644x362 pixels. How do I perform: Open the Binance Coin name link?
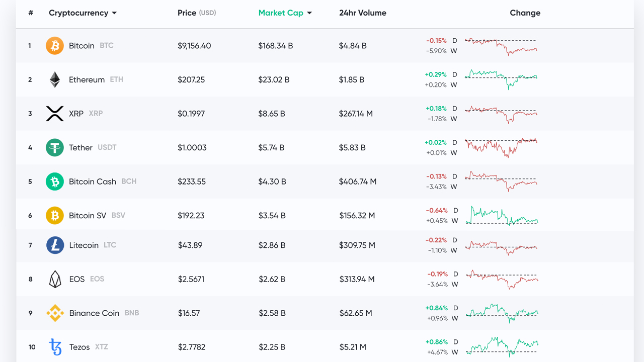pos(94,313)
